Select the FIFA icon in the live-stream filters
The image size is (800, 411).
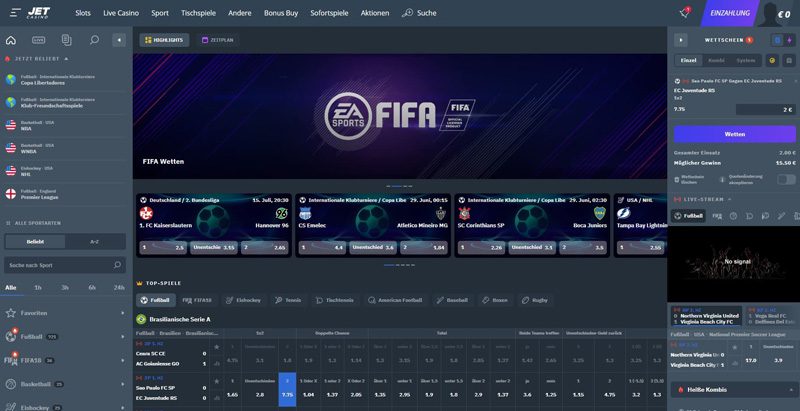[x=717, y=216]
